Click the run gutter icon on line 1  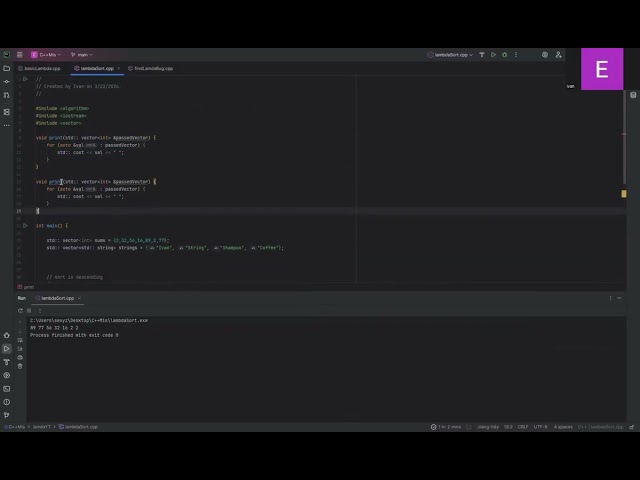coord(25,79)
